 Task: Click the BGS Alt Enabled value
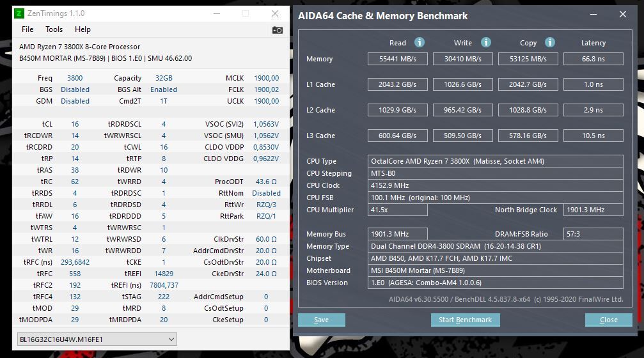[164, 89]
